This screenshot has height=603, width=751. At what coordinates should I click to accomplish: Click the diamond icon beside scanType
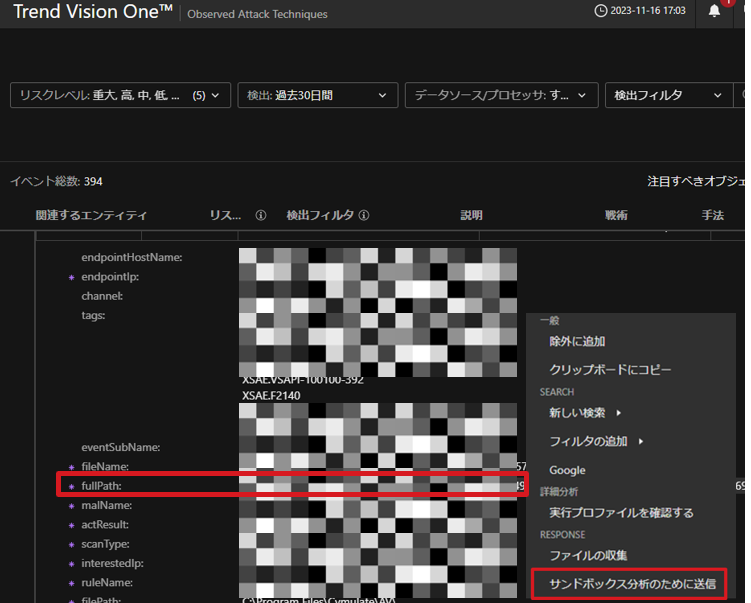(x=71, y=544)
